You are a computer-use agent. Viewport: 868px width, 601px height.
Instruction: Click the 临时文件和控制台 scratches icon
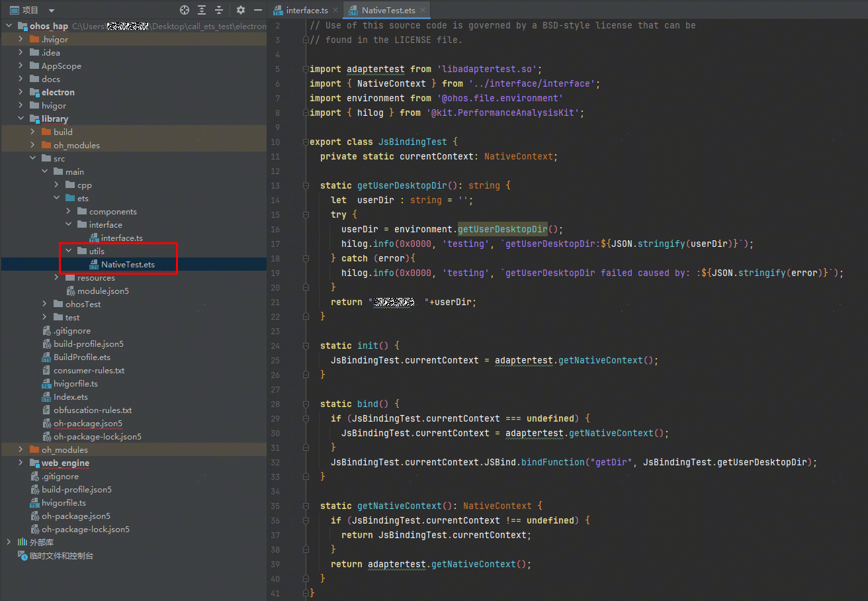click(22, 556)
